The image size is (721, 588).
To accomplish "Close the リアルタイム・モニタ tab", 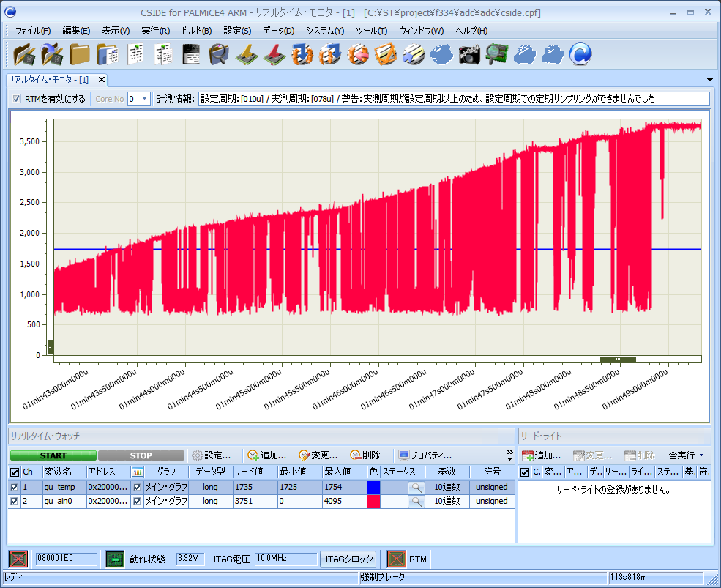I will pos(102,80).
